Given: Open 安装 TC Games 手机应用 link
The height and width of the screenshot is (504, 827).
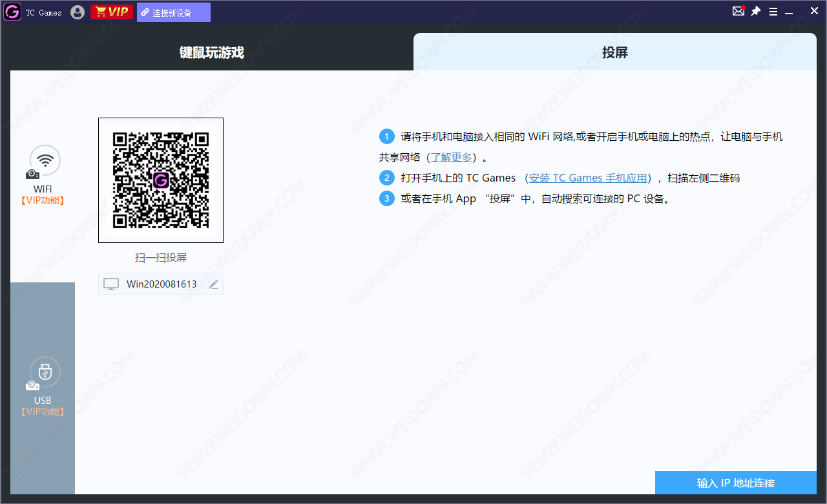Looking at the screenshot, I should pos(588,178).
